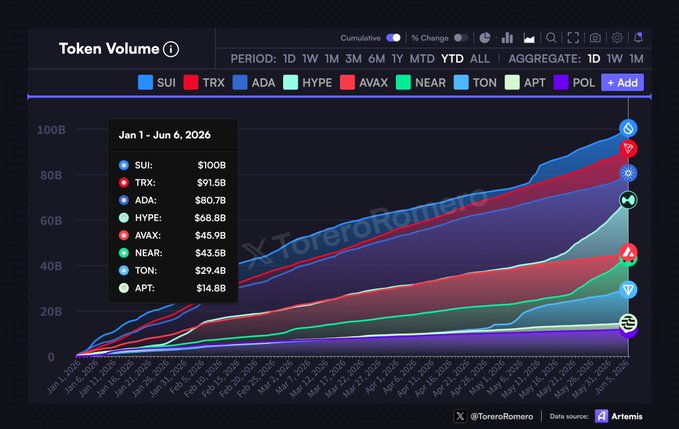Click the magnifier search icon
This screenshot has height=429, width=679.
tap(551, 38)
